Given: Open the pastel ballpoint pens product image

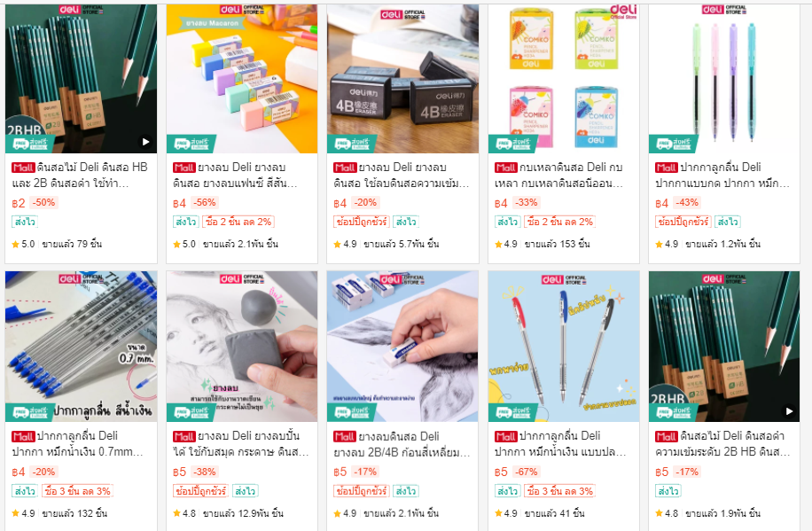Looking at the screenshot, I should tap(724, 79).
